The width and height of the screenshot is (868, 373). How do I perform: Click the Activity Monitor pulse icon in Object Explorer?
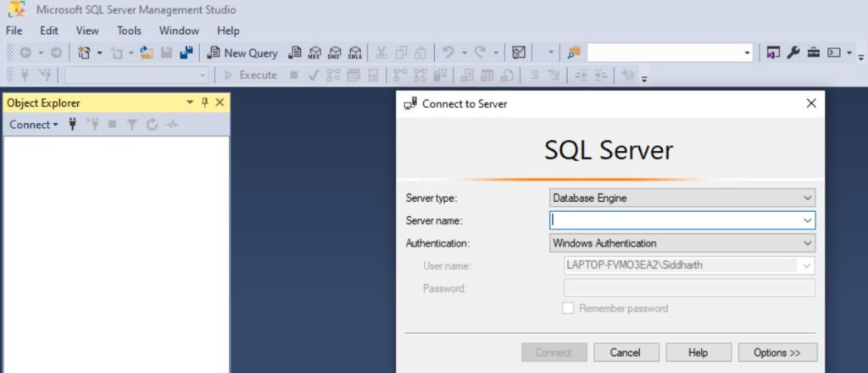point(171,125)
